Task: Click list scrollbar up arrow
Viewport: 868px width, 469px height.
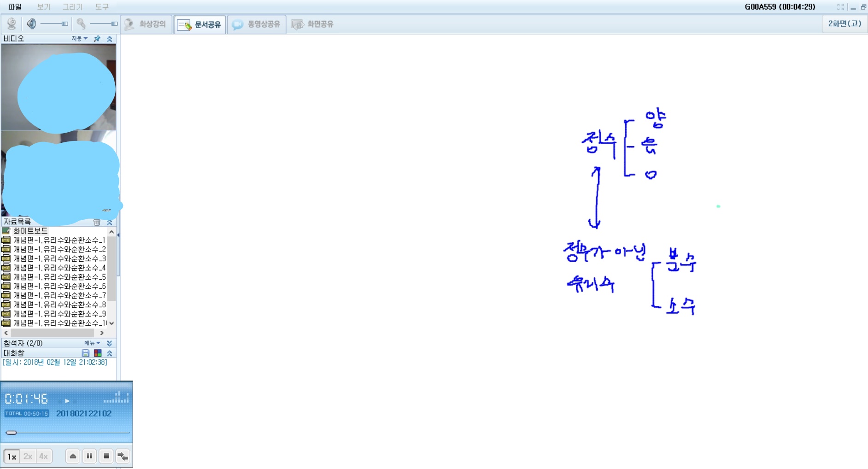Action: 111,231
